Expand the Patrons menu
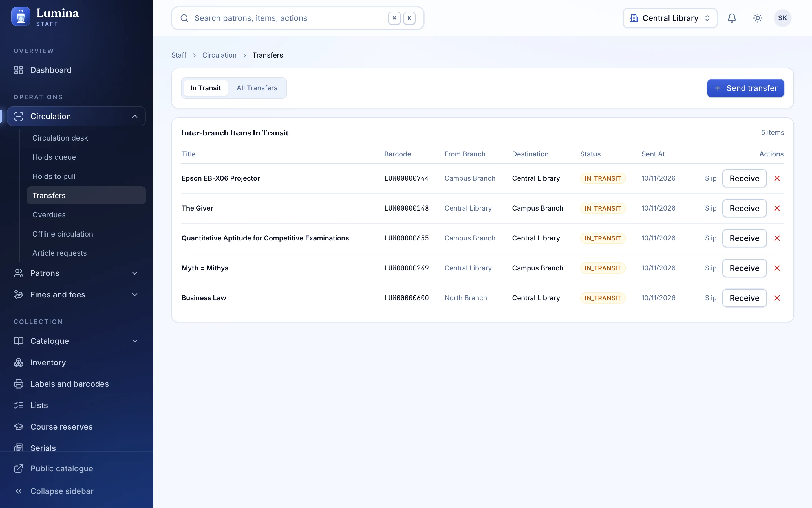The image size is (812, 508). [76, 273]
